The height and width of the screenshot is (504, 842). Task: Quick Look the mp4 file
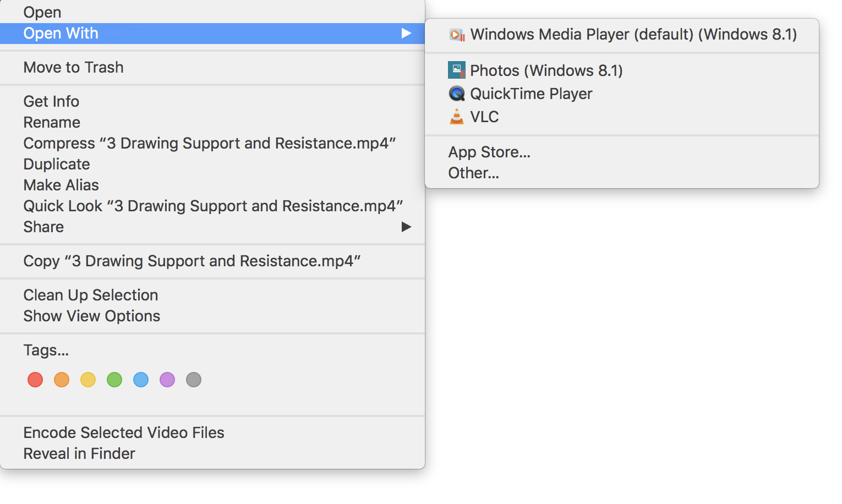pos(212,206)
